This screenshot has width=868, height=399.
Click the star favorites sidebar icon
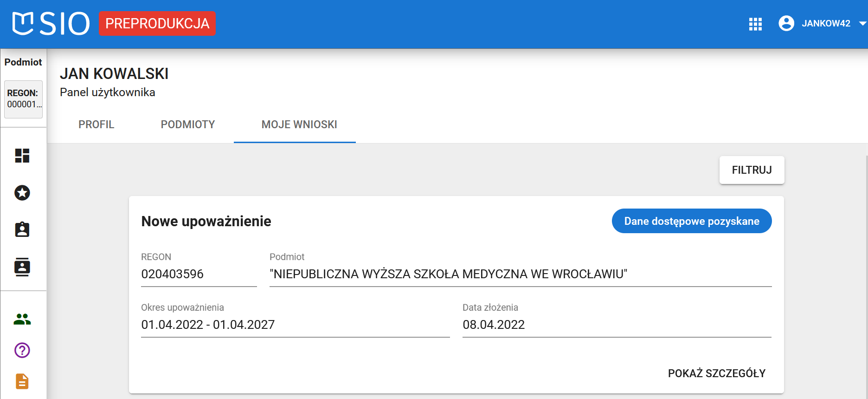[x=22, y=193]
